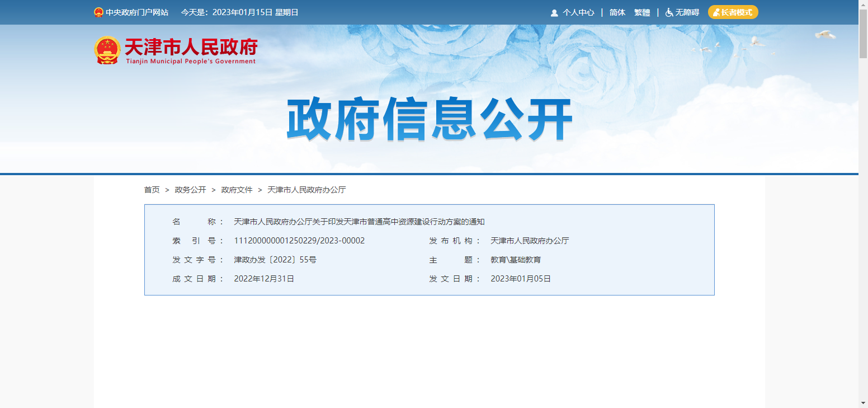Enable 长者模式 elder mode

[733, 12]
